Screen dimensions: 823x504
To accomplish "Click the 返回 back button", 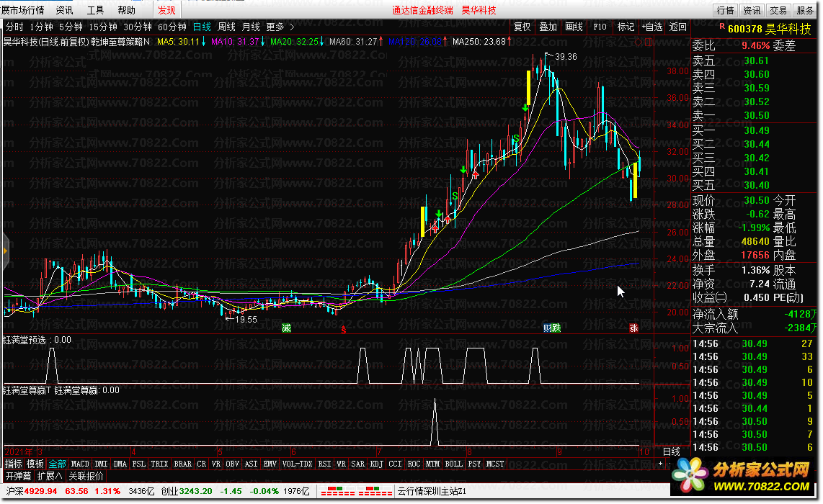I will pyautogui.click(x=677, y=27).
